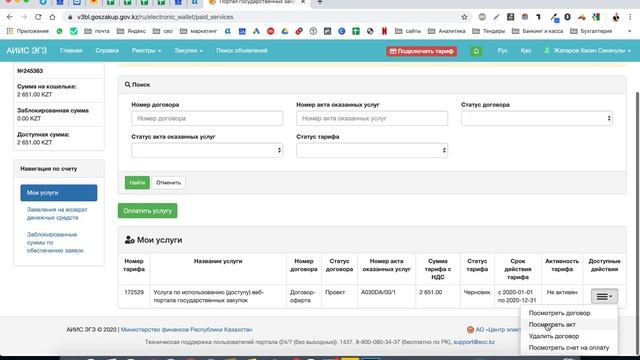Viewport: 640px width, 360px height.
Task: Toggle the row actions hamburger button
Action: [604, 296]
